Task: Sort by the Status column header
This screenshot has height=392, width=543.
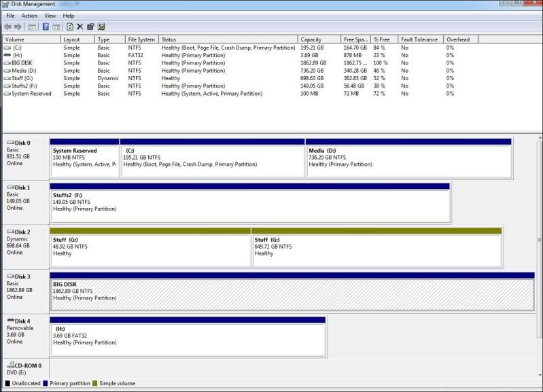Action: click(x=228, y=39)
